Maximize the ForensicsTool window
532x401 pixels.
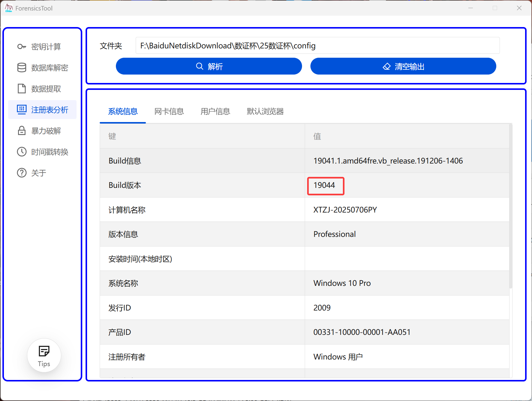click(495, 8)
